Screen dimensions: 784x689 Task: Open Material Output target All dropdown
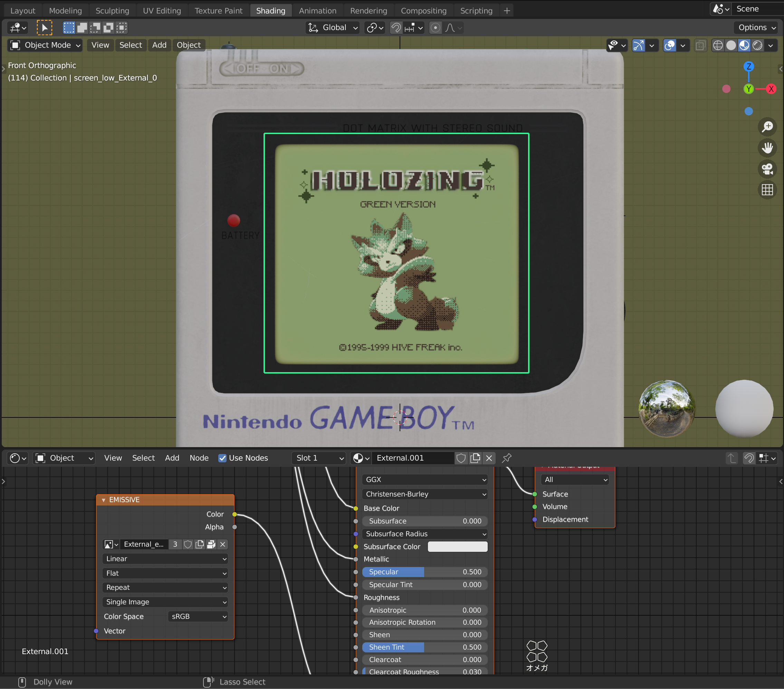[575, 479]
